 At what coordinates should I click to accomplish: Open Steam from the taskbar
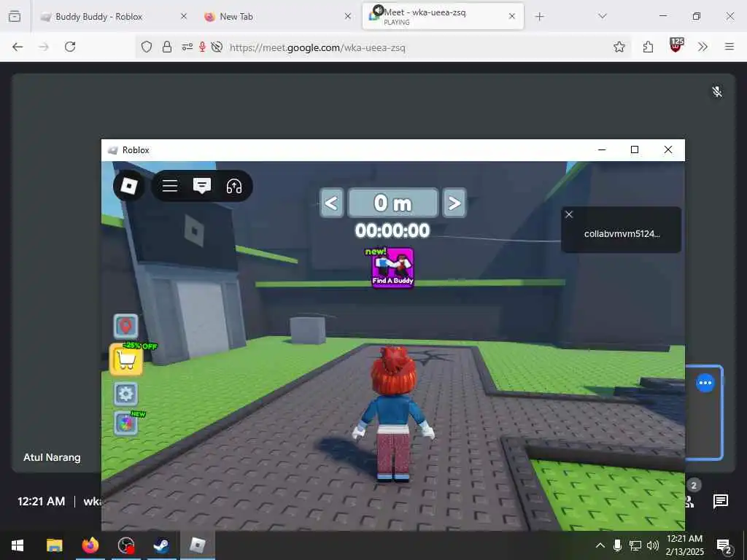click(161, 545)
